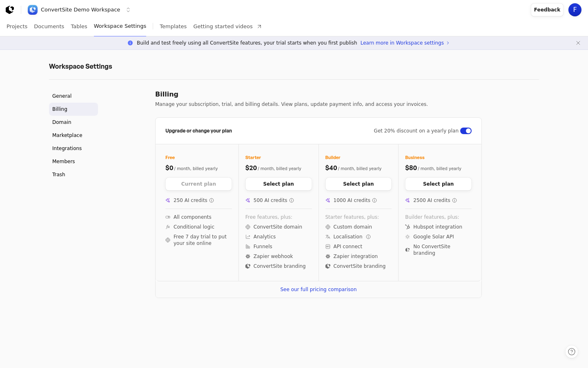Go to the Projects tab
The width and height of the screenshot is (588, 368).
[17, 27]
